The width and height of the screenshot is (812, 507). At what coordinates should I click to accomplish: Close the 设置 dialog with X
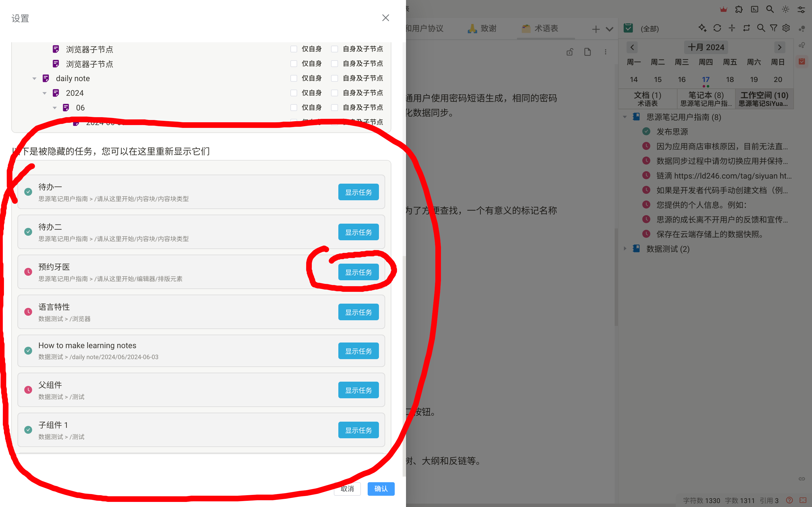(385, 18)
